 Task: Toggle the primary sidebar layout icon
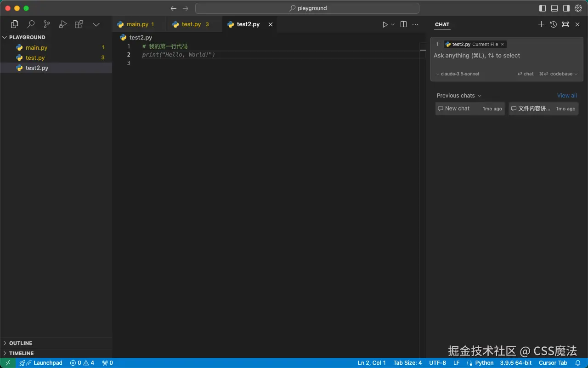click(543, 8)
